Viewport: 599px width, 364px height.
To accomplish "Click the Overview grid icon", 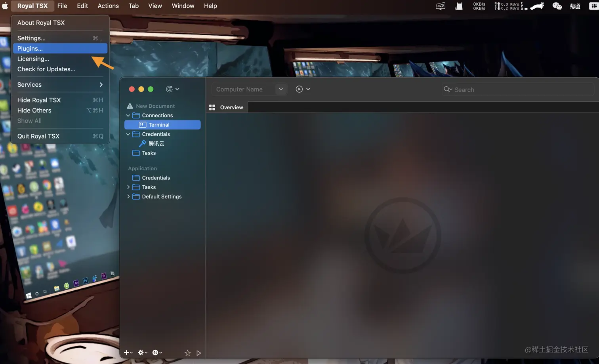I will click(x=212, y=107).
